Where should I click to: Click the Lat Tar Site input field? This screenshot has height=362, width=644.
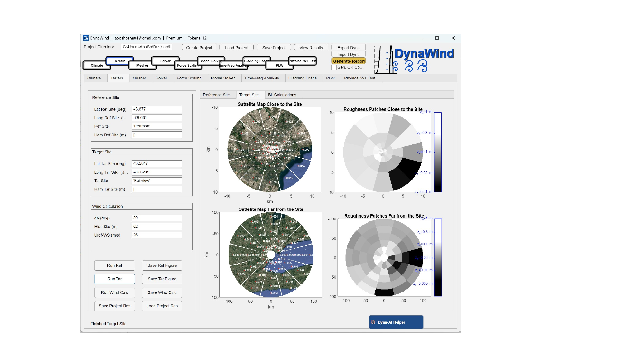click(157, 163)
